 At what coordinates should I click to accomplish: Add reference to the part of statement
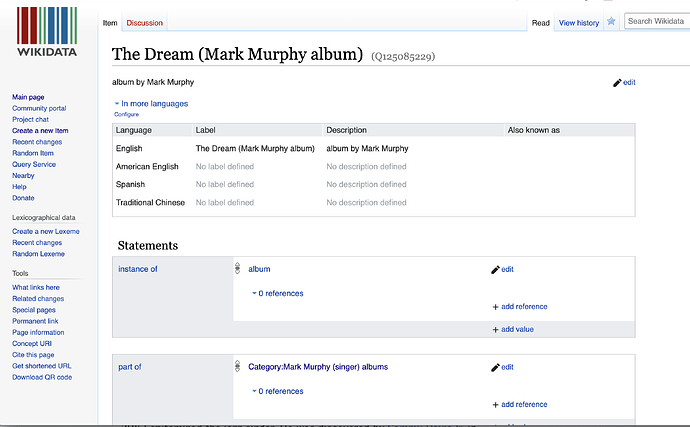coord(520,405)
